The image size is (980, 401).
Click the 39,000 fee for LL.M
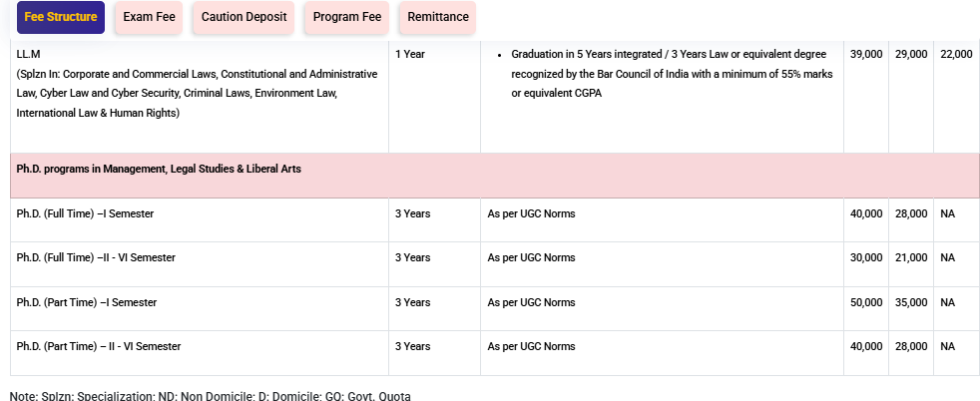[x=865, y=54]
